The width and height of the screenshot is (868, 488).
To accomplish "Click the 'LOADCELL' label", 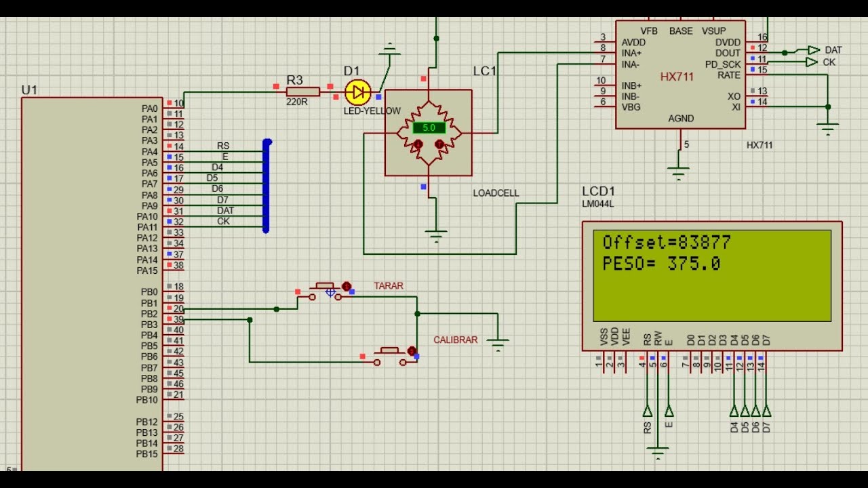I will pyautogui.click(x=496, y=193).
